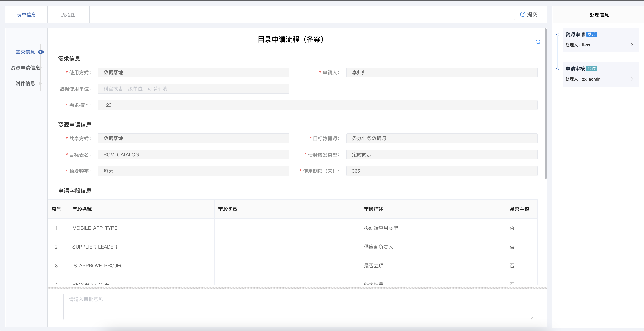644x331 pixels.
Task: Click the 处理信息 panel heading
Action: [599, 15]
